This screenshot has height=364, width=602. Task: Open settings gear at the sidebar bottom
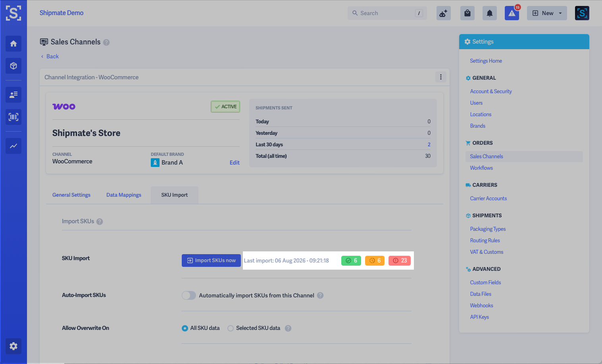coord(13,346)
